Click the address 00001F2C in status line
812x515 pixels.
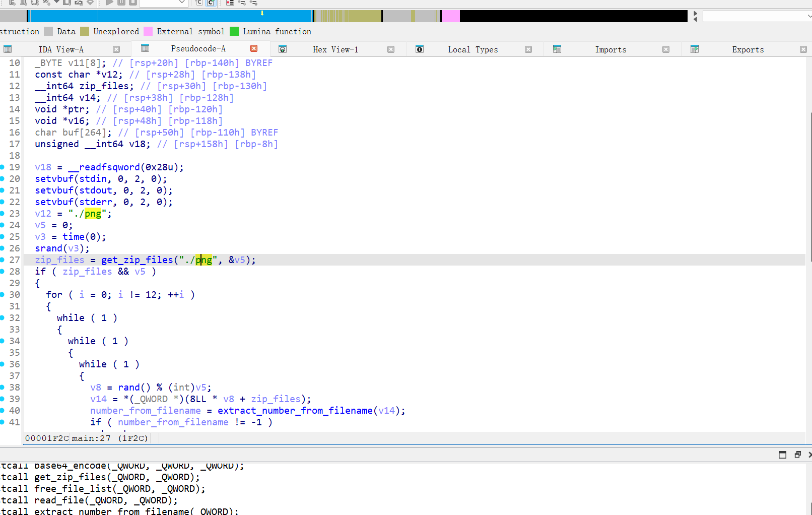pos(47,438)
